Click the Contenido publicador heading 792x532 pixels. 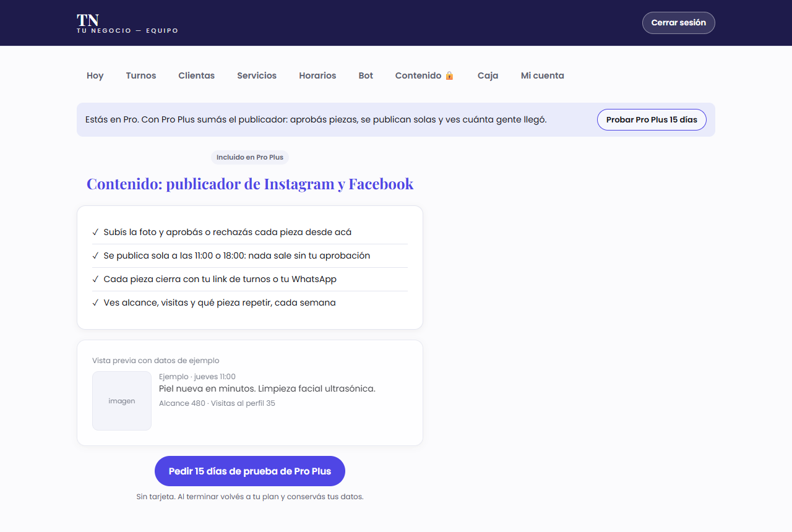click(x=250, y=184)
